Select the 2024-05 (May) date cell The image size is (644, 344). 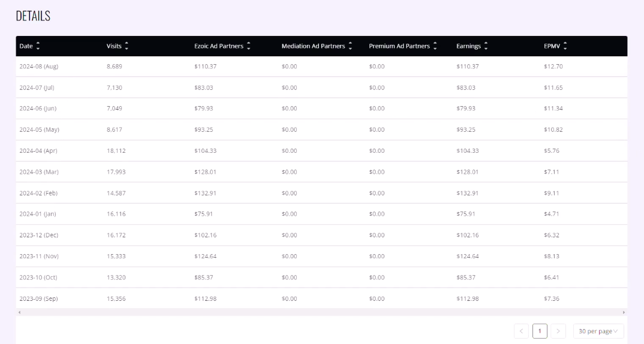click(39, 129)
